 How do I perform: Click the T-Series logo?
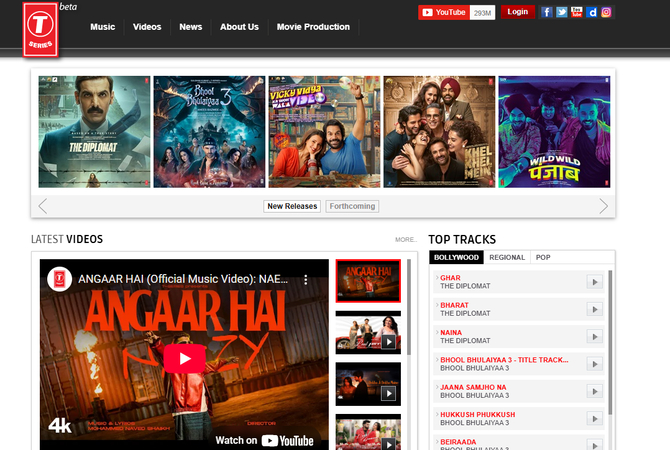pyautogui.click(x=41, y=30)
